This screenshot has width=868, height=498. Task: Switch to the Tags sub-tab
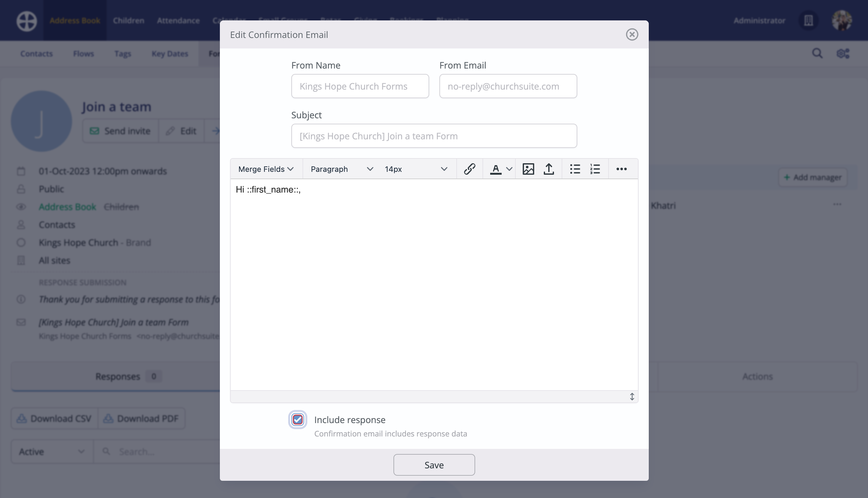pos(123,54)
